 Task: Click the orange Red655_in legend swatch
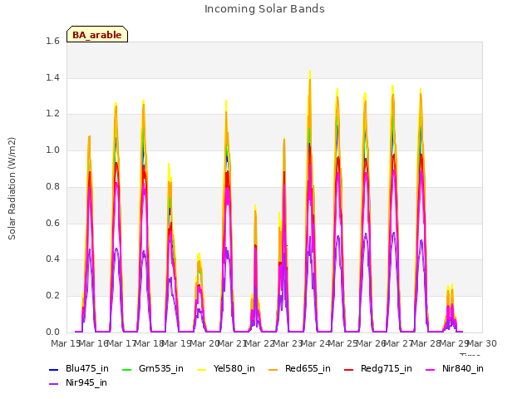(273, 370)
